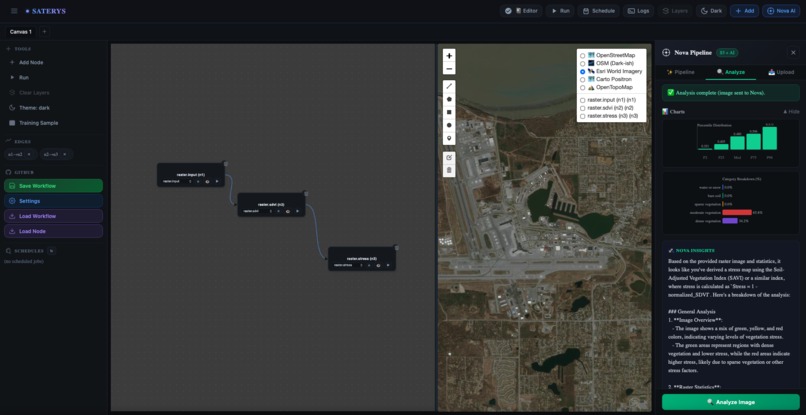Image resolution: width=806 pixels, height=415 pixels.
Task: Select the draw polygon tool on the map
Action: [x=449, y=99]
